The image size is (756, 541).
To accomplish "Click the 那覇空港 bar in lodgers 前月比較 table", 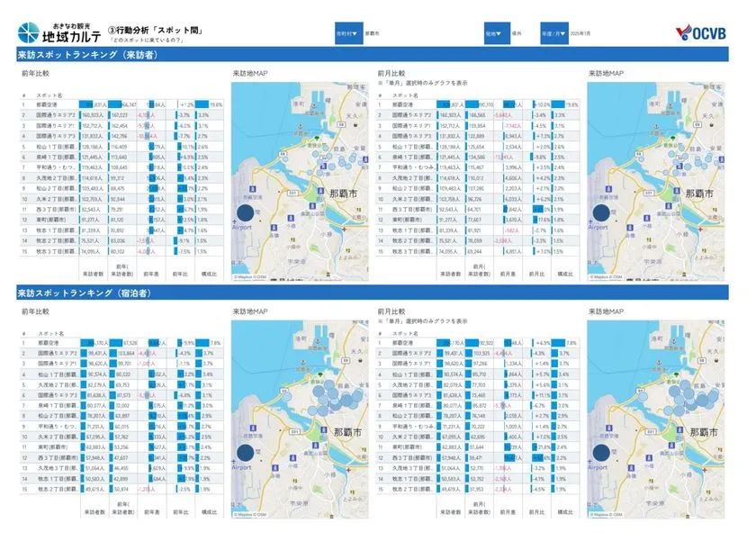I will (x=444, y=343).
